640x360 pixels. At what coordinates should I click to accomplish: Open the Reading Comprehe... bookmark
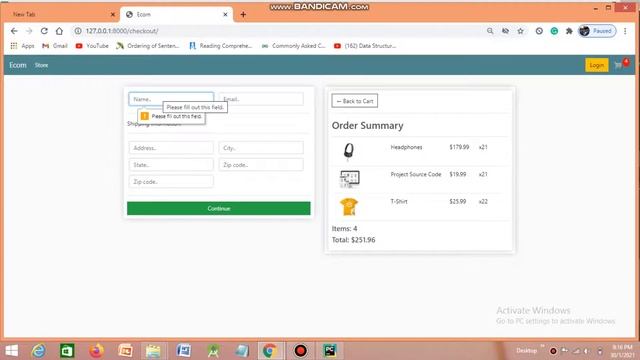pyautogui.click(x=221, y=46)
